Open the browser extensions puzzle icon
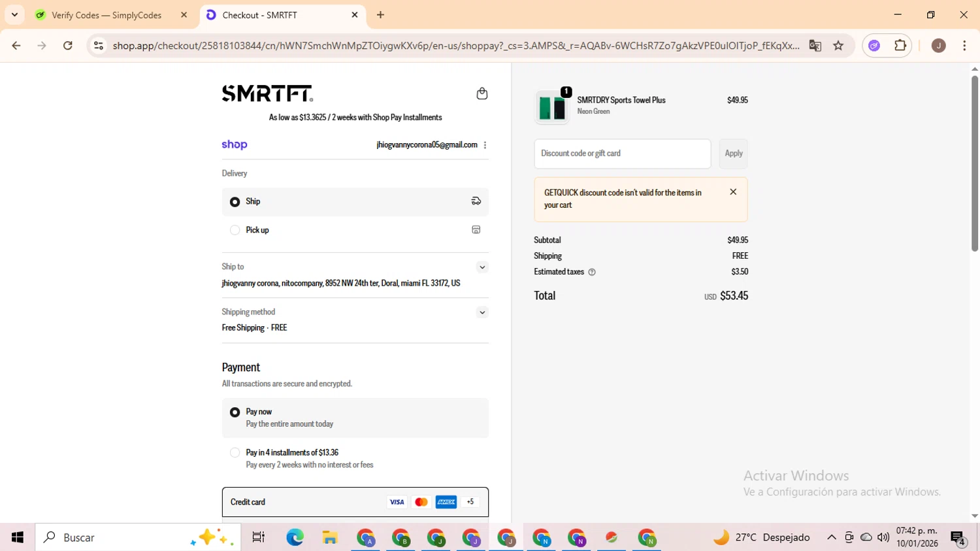The image size is (980, 551). coord(900,46)
